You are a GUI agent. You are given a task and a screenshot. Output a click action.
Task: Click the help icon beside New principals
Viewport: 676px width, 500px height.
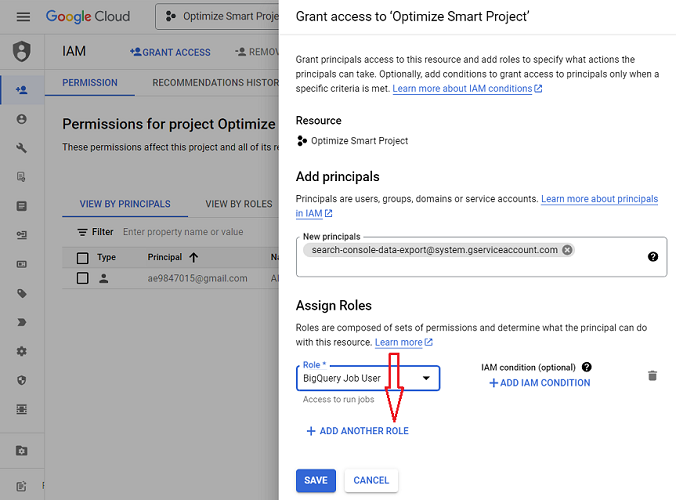(x=653, y=257)
